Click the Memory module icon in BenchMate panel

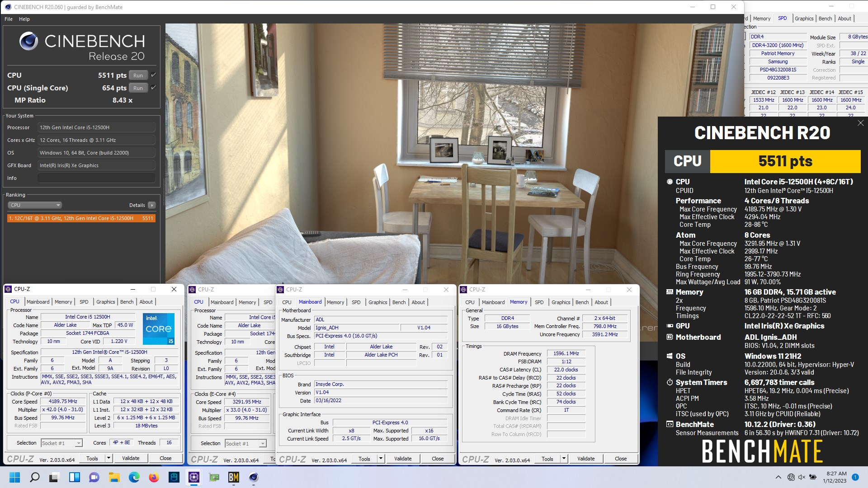point(670,292)
